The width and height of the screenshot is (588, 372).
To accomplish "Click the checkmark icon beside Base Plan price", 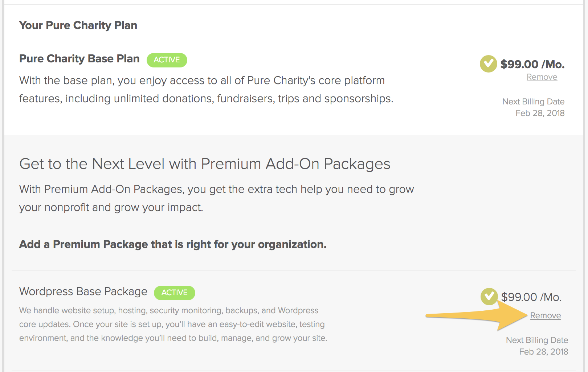I will [488, 64].
